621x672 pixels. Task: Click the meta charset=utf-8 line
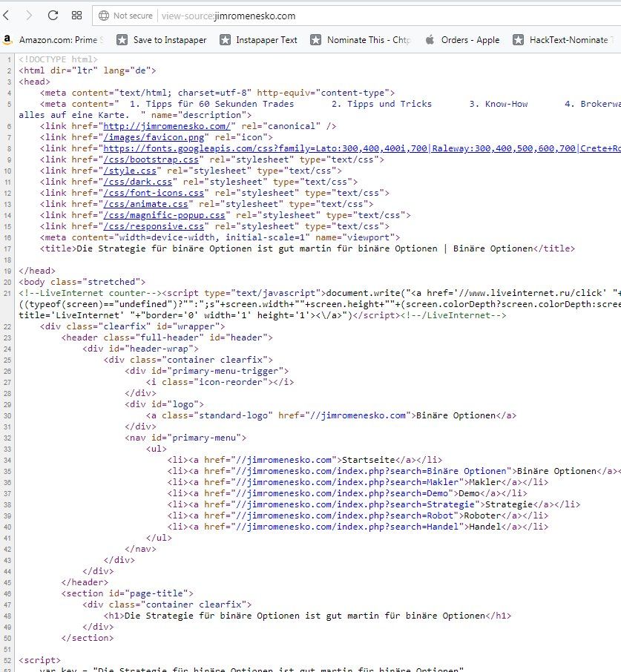point(217,93)
